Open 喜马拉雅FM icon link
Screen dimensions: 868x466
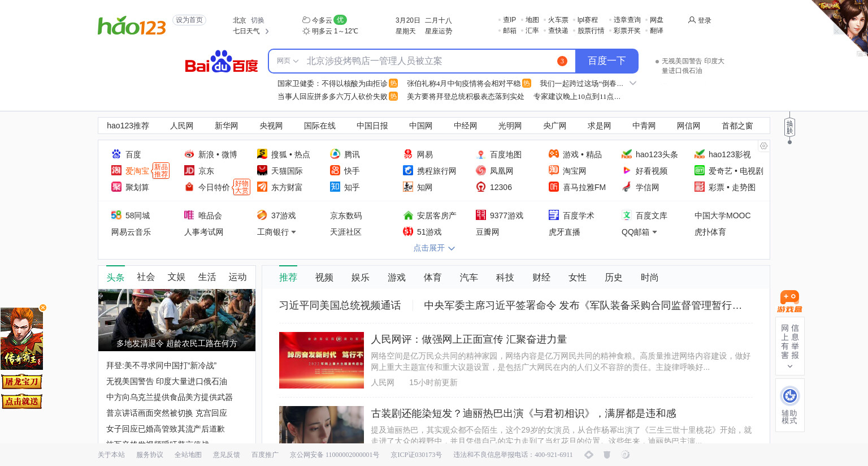[x=554, y=187]
